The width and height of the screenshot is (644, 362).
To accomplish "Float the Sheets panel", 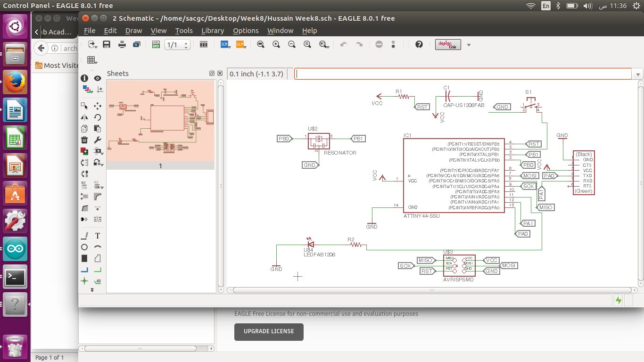I will click(212, 74).
